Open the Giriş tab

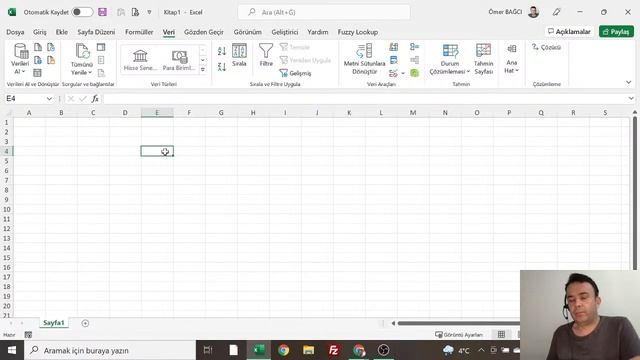click(x=40, y=32)
